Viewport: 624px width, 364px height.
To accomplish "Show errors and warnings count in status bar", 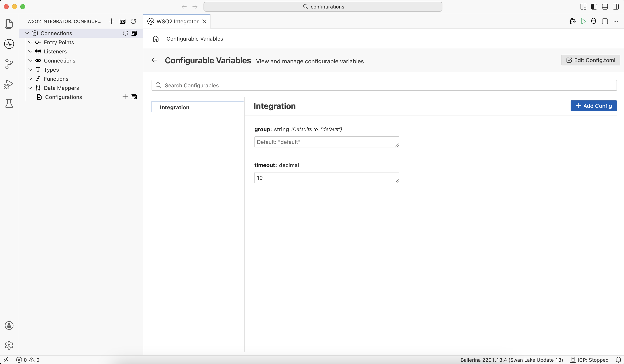I will (28, 360).
